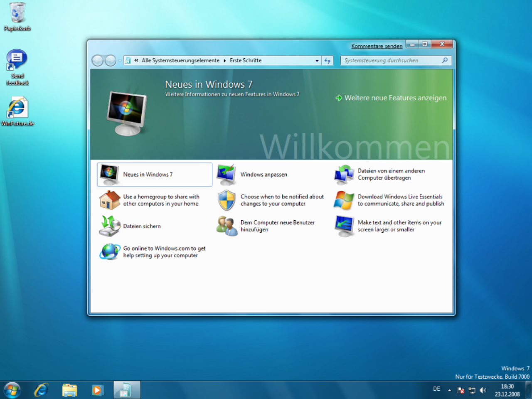
Task: Open the network tray icon
Action: (472, 390)
